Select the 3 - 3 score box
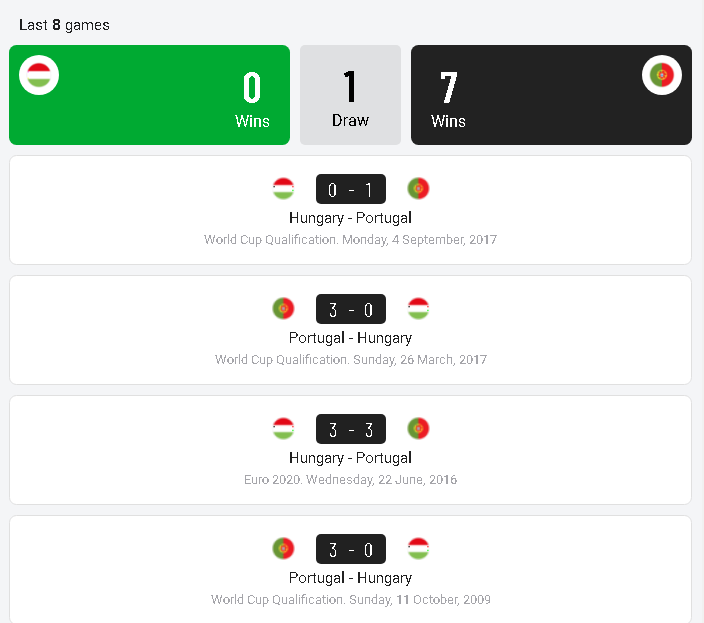This screenshot has width=704, height=623. (x=350, y=429)
